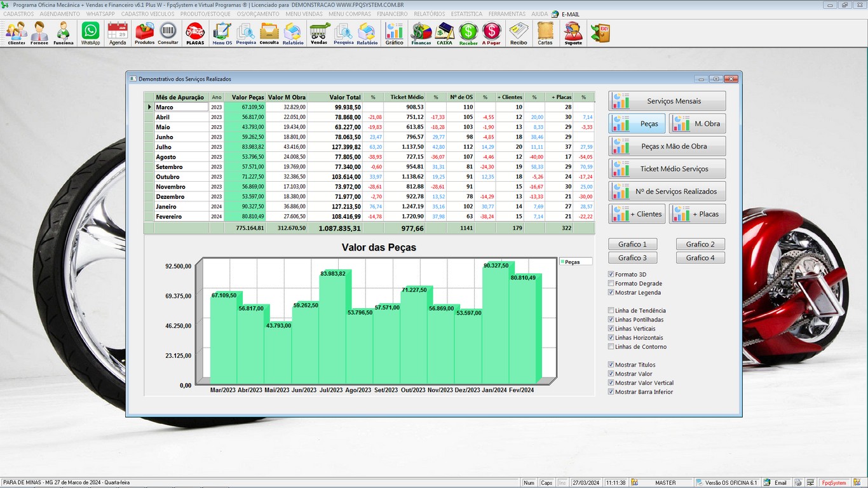Enable Linha de Tendência checkbox
The image size is (868, 488).
tap(611, 311)
